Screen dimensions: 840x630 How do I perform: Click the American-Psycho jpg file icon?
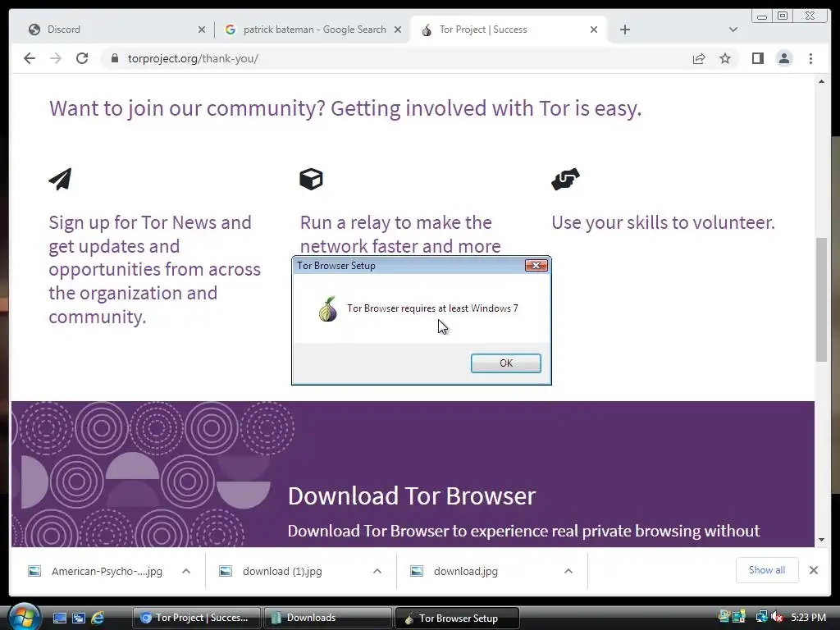point(34,571)
